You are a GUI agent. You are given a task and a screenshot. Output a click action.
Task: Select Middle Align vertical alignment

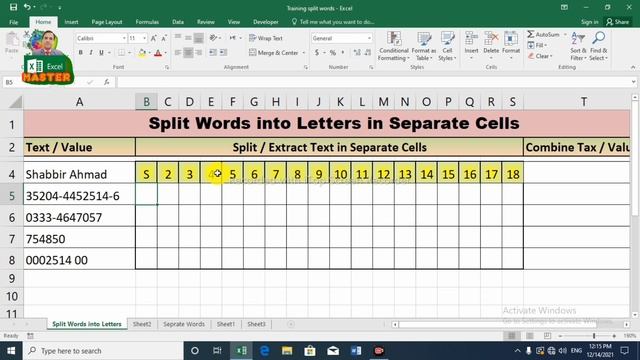[188, 38]
